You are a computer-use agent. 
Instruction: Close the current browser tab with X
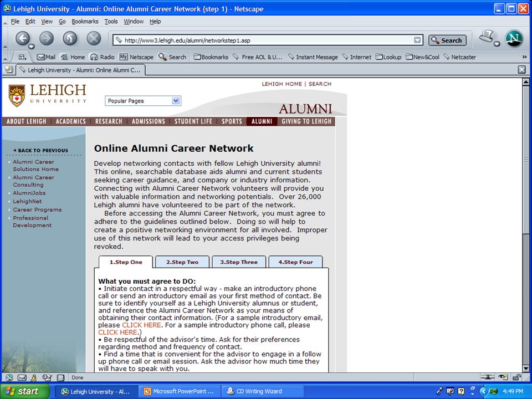click(x=522, y=70)
